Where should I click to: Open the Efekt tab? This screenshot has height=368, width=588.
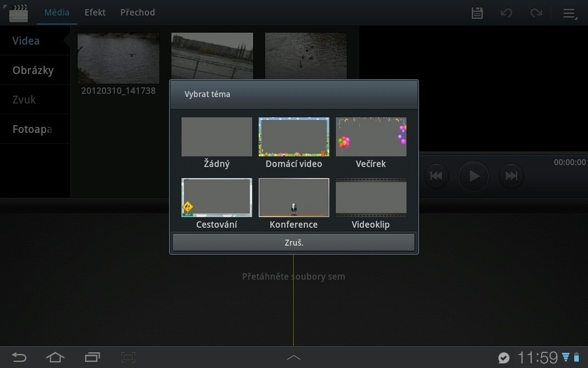pyautogui.click(x=95, y=12)
